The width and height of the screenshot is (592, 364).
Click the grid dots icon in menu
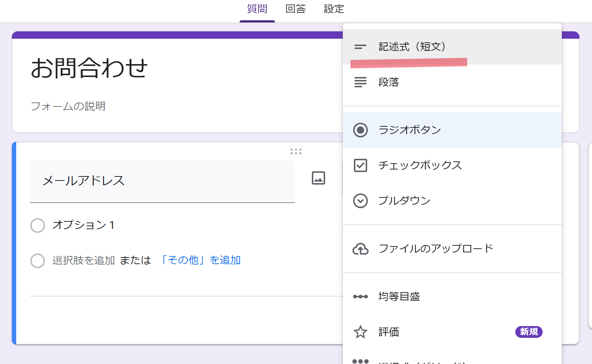(361, 361)
